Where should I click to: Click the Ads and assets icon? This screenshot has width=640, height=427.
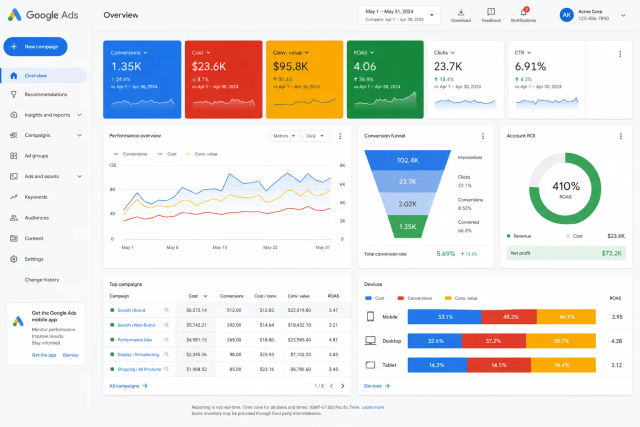point(13,176)
